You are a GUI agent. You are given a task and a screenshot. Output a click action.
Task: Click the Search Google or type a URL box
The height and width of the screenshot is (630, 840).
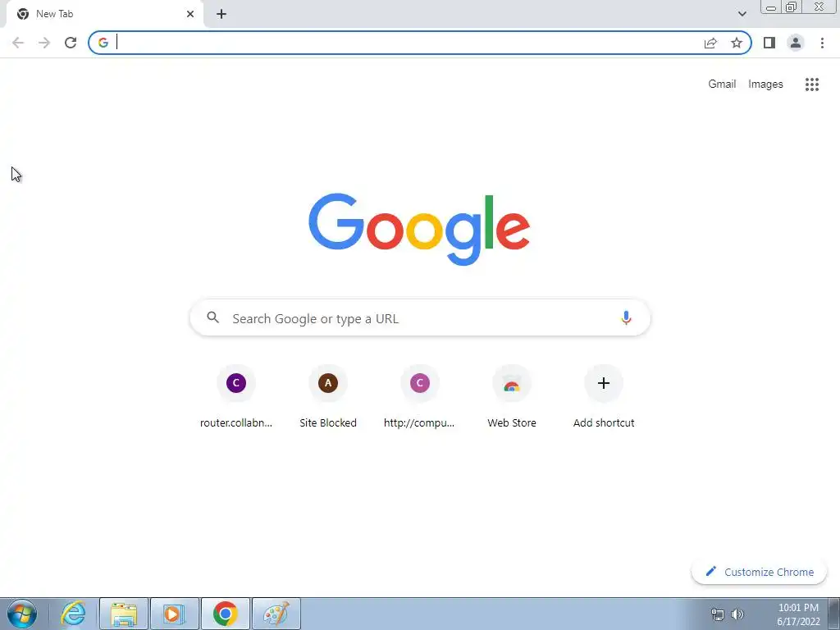point(421,318)
